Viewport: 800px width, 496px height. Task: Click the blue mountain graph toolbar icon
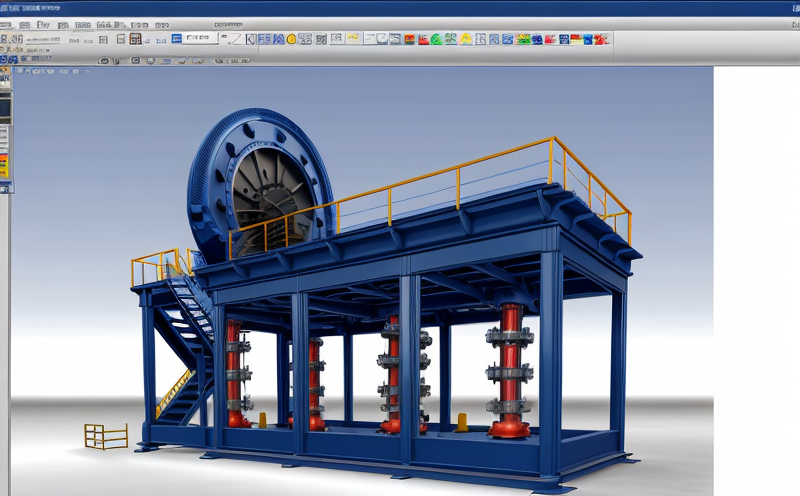[x=279, y=39]
